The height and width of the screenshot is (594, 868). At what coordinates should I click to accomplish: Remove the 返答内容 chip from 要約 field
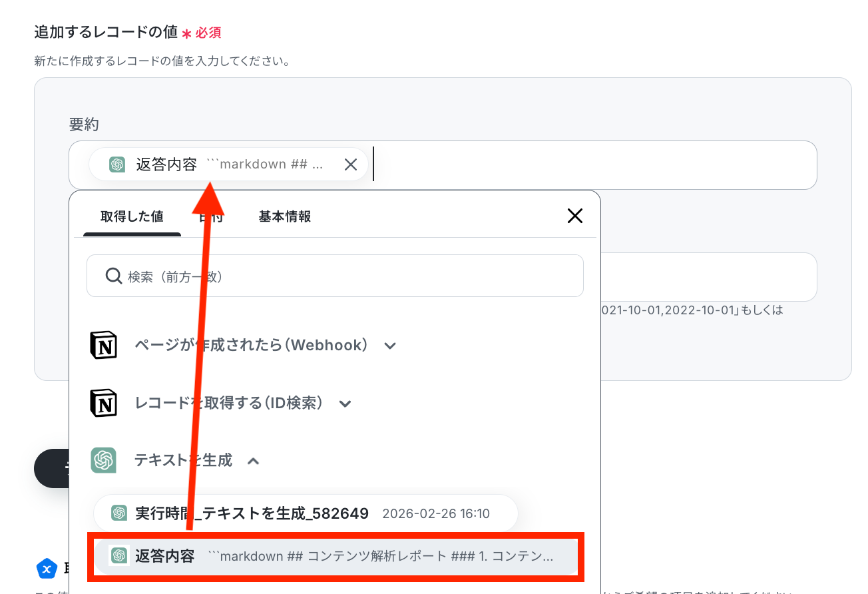351,164
